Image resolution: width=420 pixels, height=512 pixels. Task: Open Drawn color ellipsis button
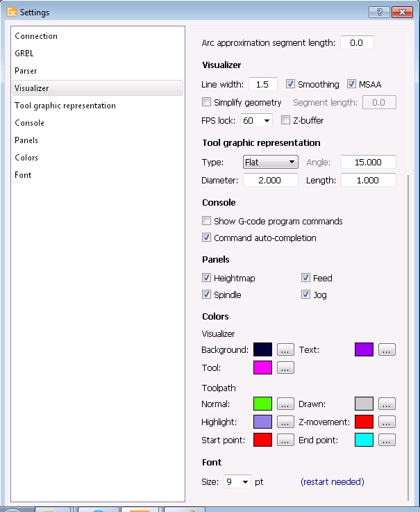tap(387, 403)
